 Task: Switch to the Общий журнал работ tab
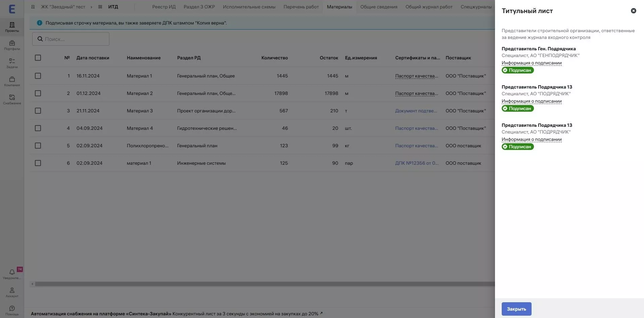(429, 7)
